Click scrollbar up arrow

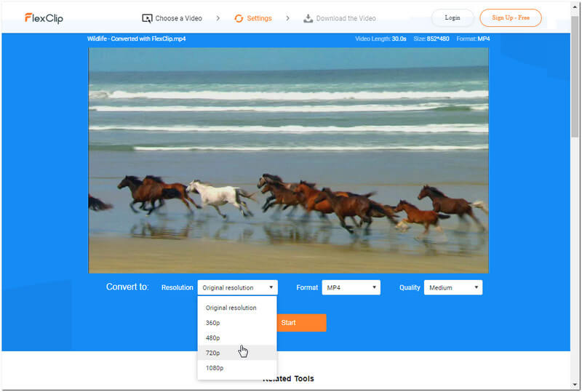click(x=575, y=7)
